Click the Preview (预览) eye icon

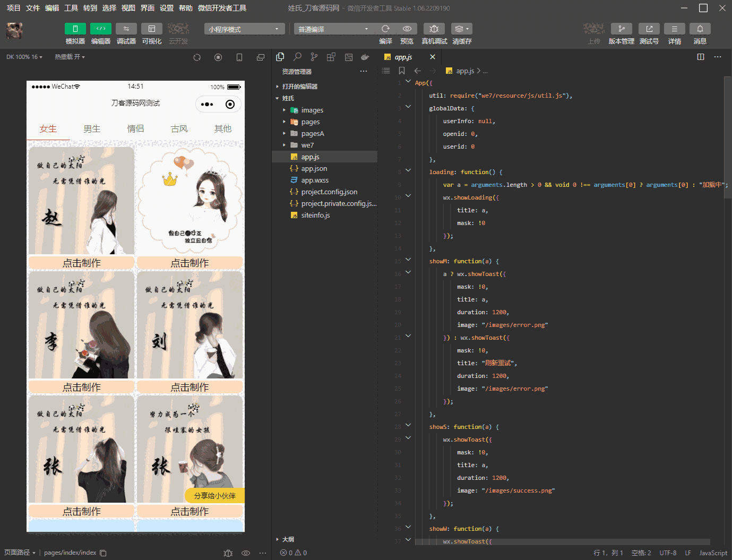point(407,29)
